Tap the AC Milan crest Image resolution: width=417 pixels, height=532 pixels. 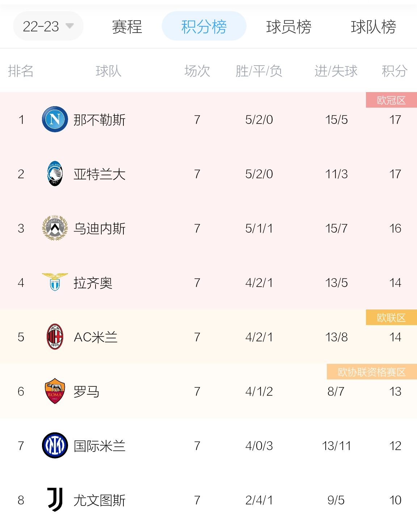pos(55,337)
